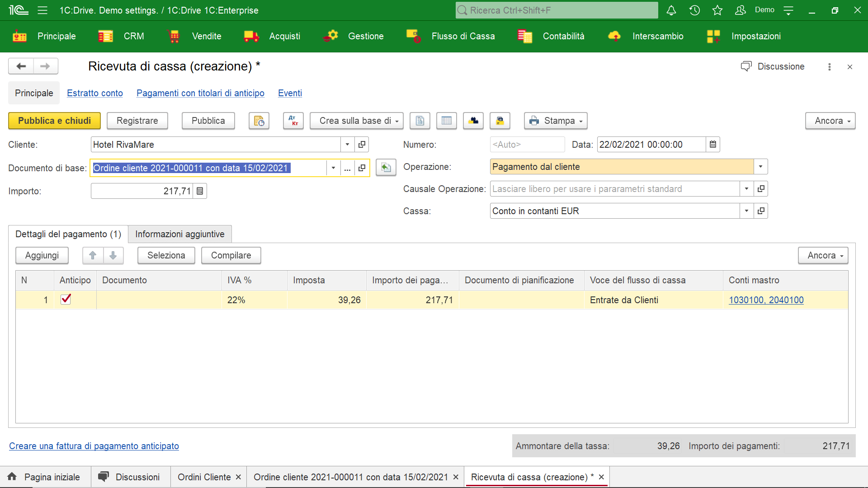Image resolution: width=868 pixels, height=488 pixels.
Task: Click document report icon left of table icon
Action: pyautogui.click(x=420, y=121)
